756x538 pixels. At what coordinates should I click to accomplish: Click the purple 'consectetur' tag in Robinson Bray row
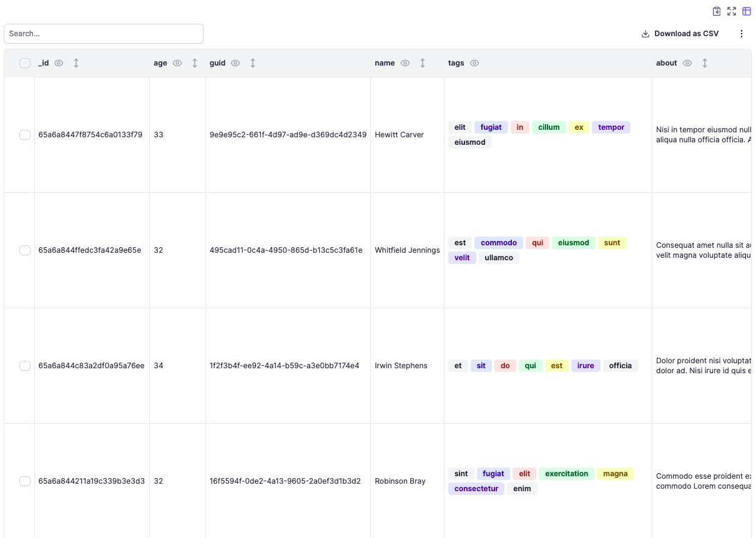coord(476,489)
